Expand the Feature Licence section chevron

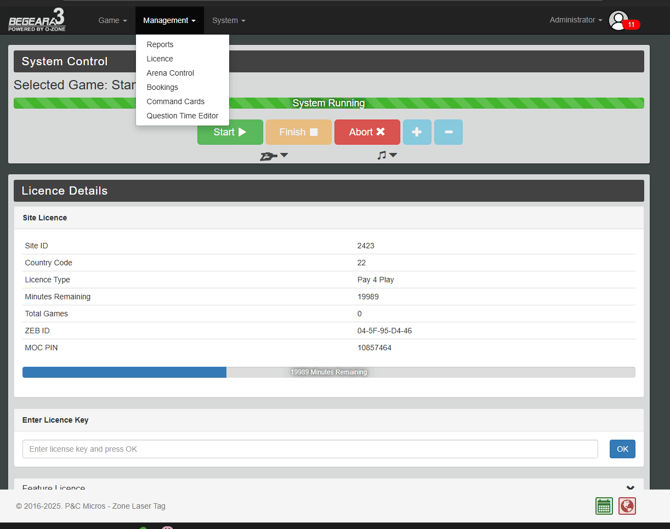[x=630, y=487]
